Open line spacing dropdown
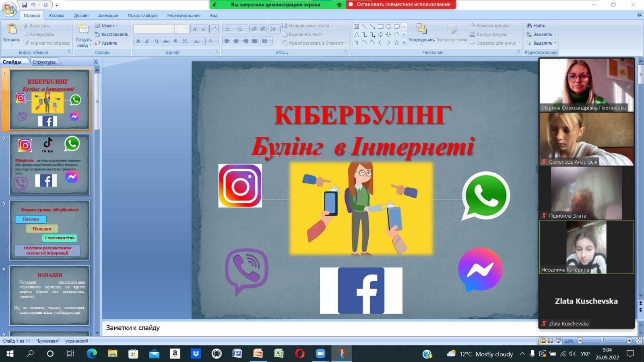This screenshot has width=644, height=362. click(274, 29)
